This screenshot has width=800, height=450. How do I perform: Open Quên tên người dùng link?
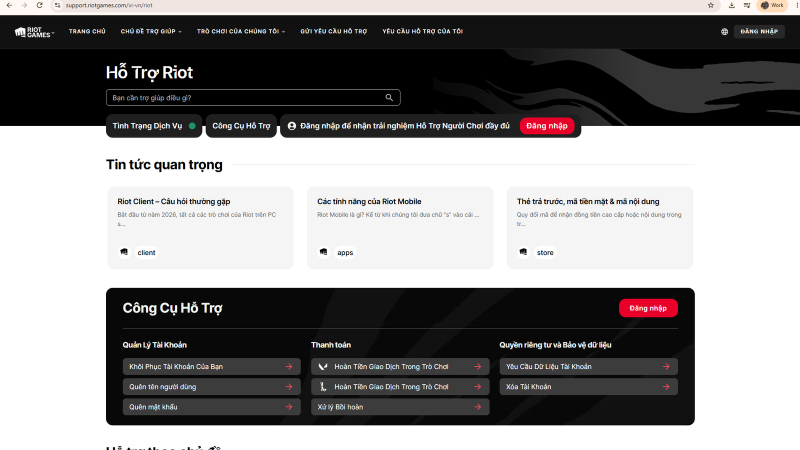212,387
